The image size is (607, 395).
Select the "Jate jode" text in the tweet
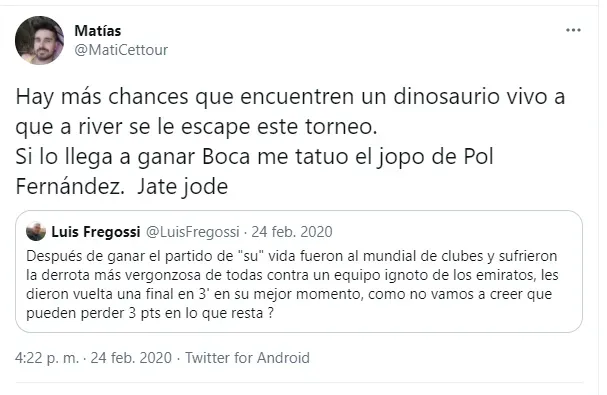[182, 187]
